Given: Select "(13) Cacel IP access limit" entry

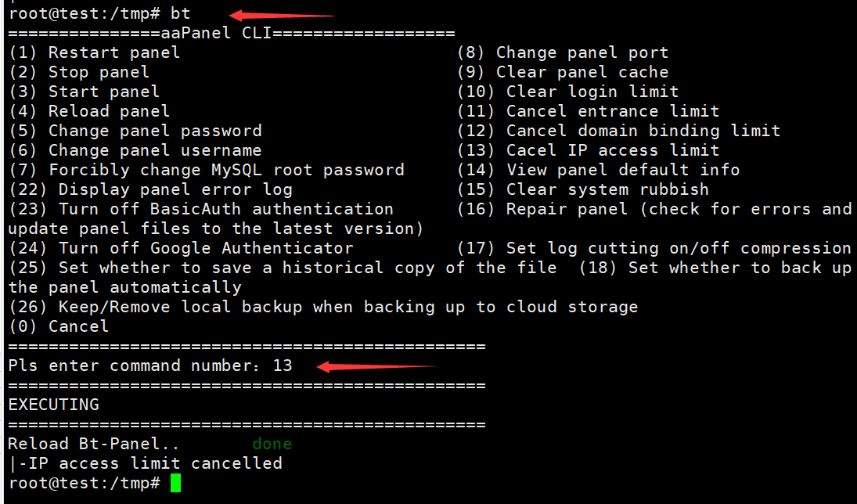Looking at the screenshot, I should click(x=588, y=150).
